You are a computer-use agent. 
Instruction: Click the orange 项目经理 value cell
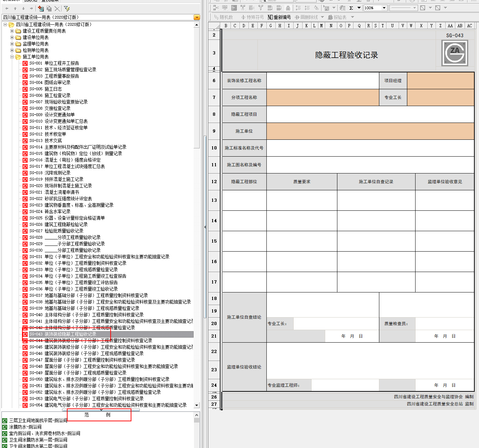click(x=441, y=81)
